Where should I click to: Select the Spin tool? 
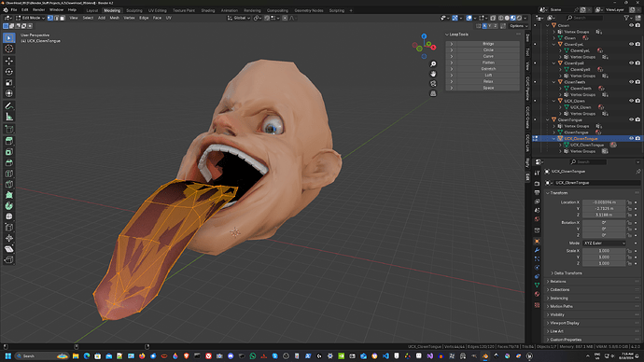pos(9,205)
